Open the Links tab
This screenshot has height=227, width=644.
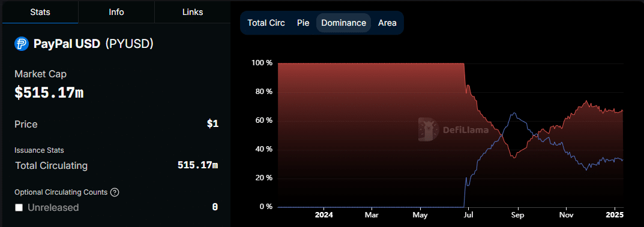coord(192,12)
